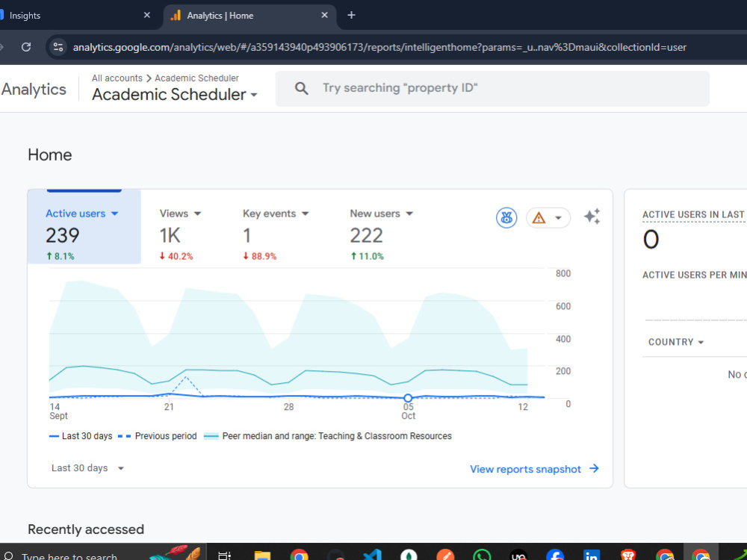The width and height of the screenshot is (747, 560).
Task: Close the Analytics | Home tab
Action: tap(324, 15)
